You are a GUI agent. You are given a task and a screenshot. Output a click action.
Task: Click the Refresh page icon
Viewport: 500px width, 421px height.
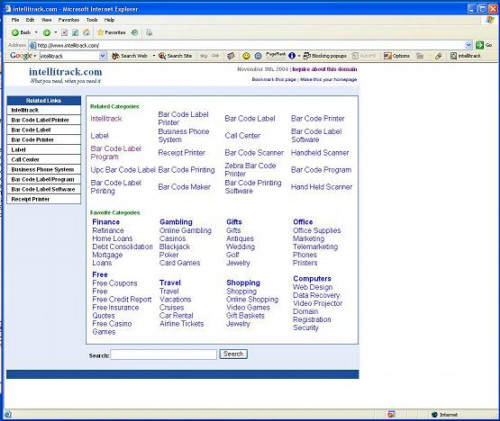pos(75,33)
